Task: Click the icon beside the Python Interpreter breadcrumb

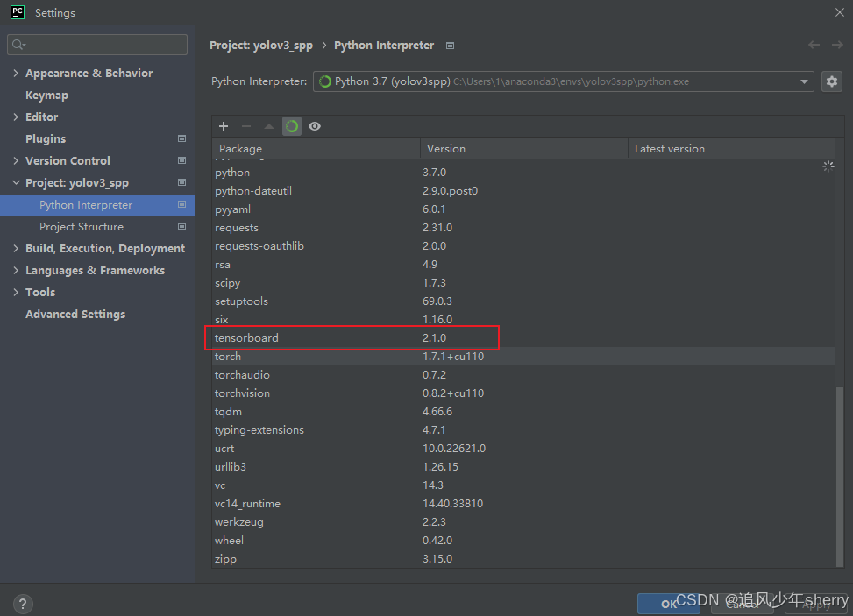Action: [x=450, y=46]
